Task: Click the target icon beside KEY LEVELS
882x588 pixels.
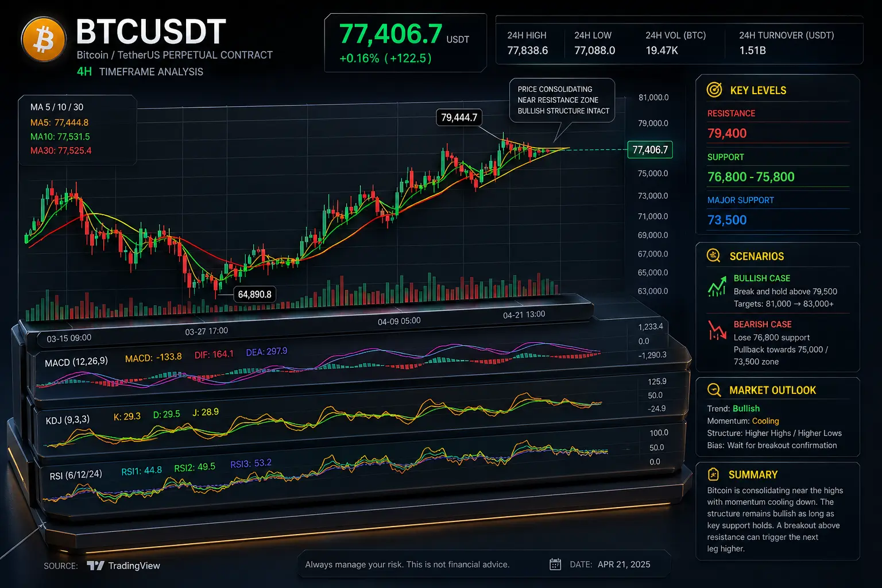Action: pyautogui.click(x=714, y=90)
